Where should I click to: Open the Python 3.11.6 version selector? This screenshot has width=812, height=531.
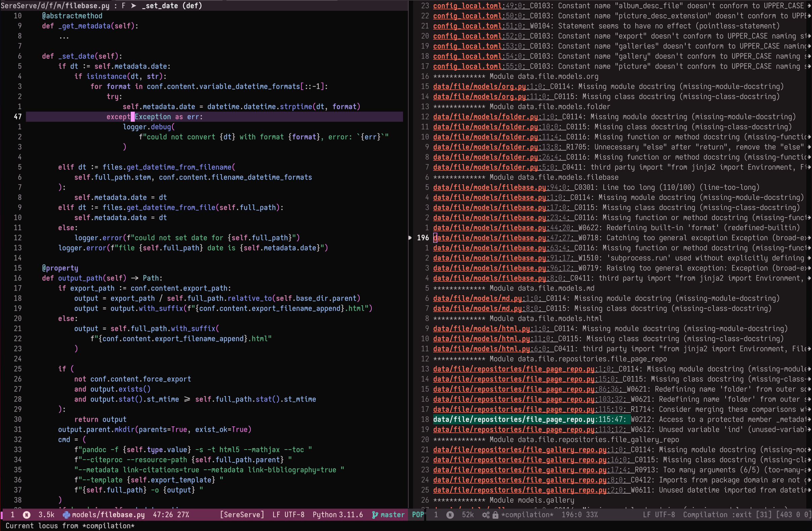(337, 515)
